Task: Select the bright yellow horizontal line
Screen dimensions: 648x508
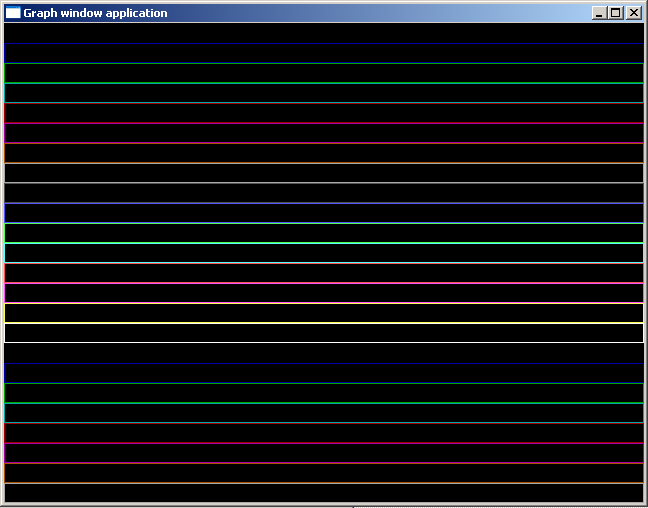Action: 324,323
